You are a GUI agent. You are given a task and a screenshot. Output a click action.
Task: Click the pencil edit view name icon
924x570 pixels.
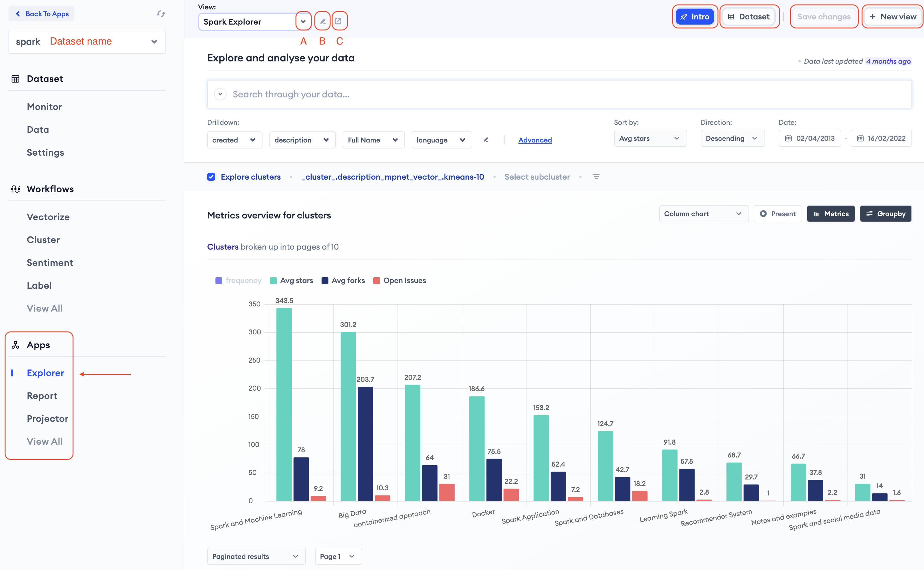pos(322,21)
